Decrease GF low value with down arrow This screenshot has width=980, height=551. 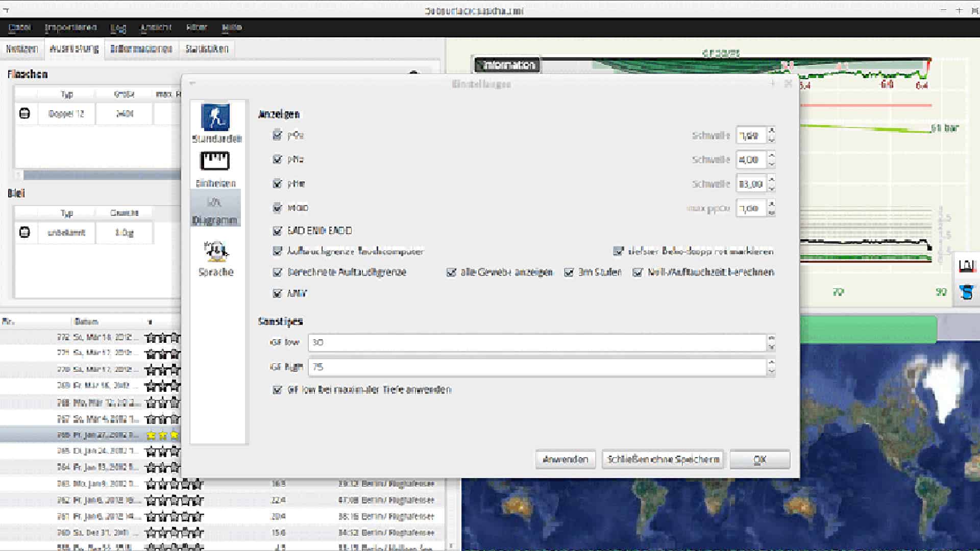771,347
